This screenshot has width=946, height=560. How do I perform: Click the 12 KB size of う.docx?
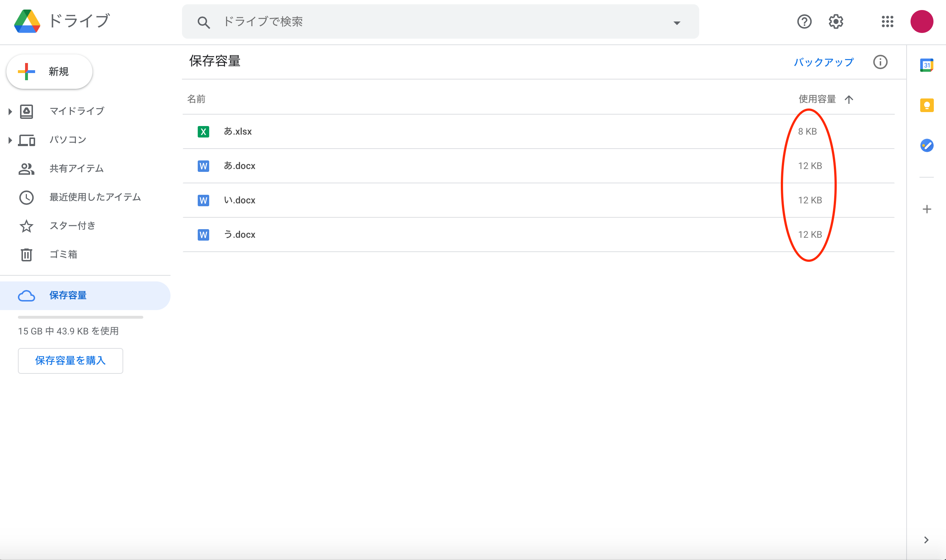(810, 235)
